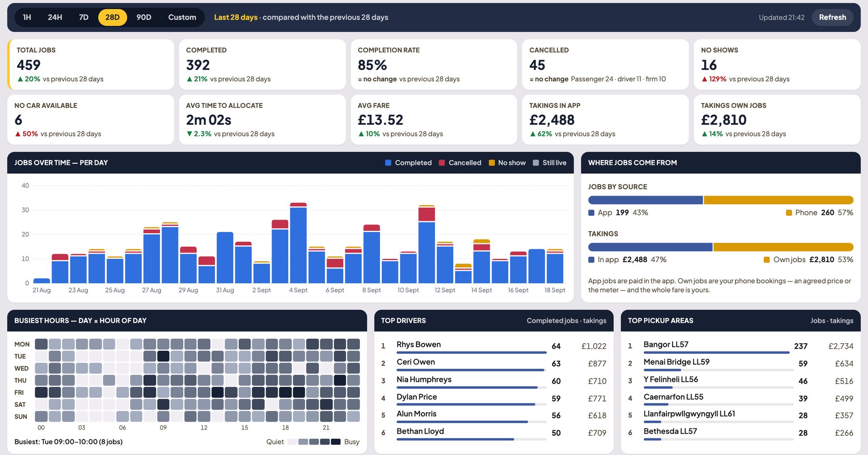This screenshot has height=455, width=868.
Task: Select driver Bethan Lloyd
Action: coord(494,433)
